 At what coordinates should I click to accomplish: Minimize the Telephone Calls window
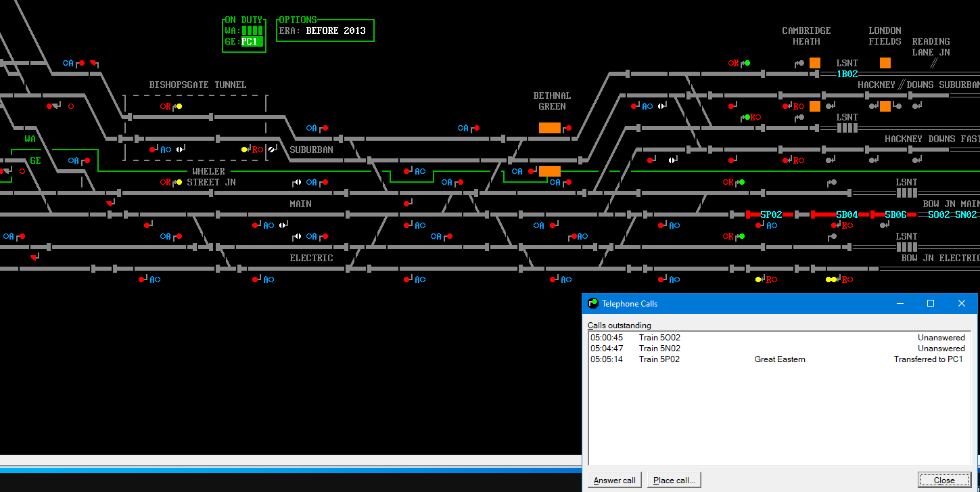[x=900, y=304]
